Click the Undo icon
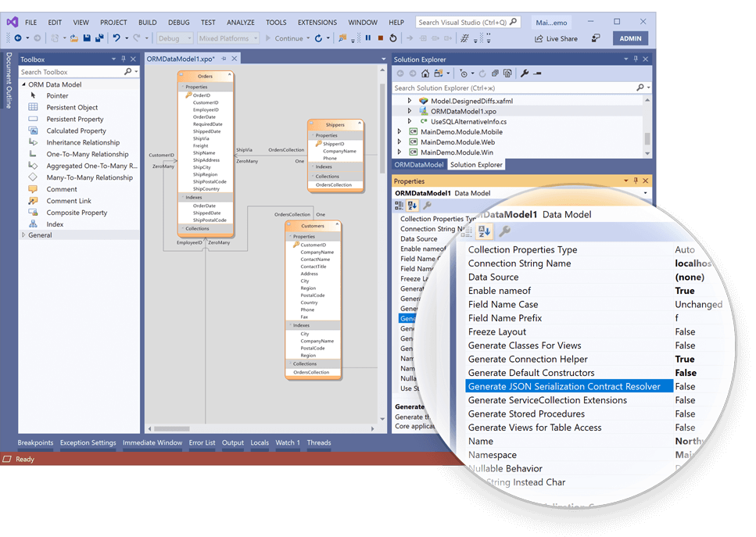Viewport: 756px width, 537px height. (115, 38)
